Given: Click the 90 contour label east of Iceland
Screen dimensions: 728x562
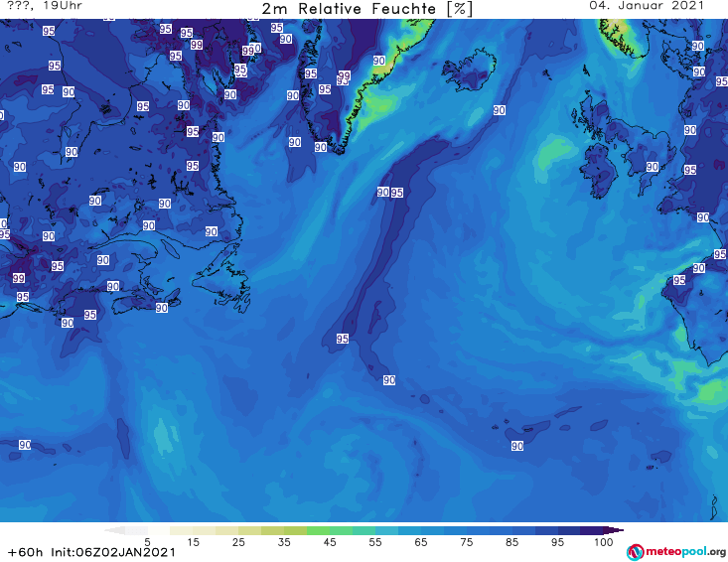Looking at the screenshot, I should point(500,110).
